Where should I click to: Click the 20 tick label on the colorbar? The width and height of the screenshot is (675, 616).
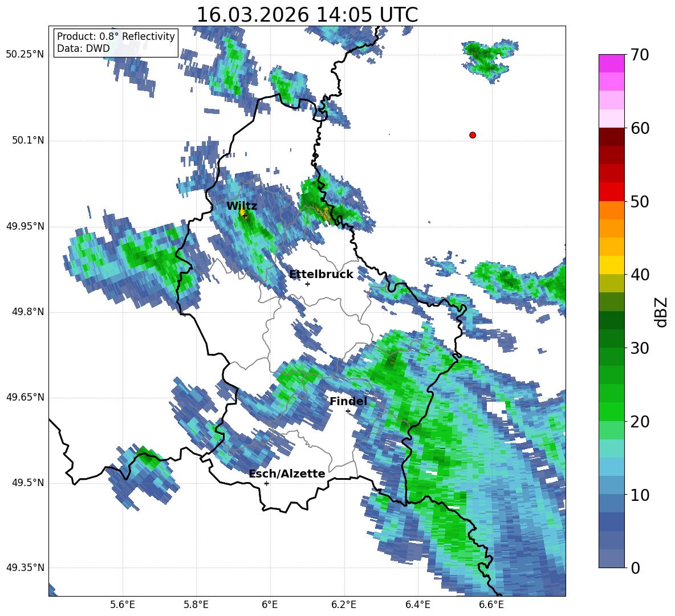click(640, 422)
